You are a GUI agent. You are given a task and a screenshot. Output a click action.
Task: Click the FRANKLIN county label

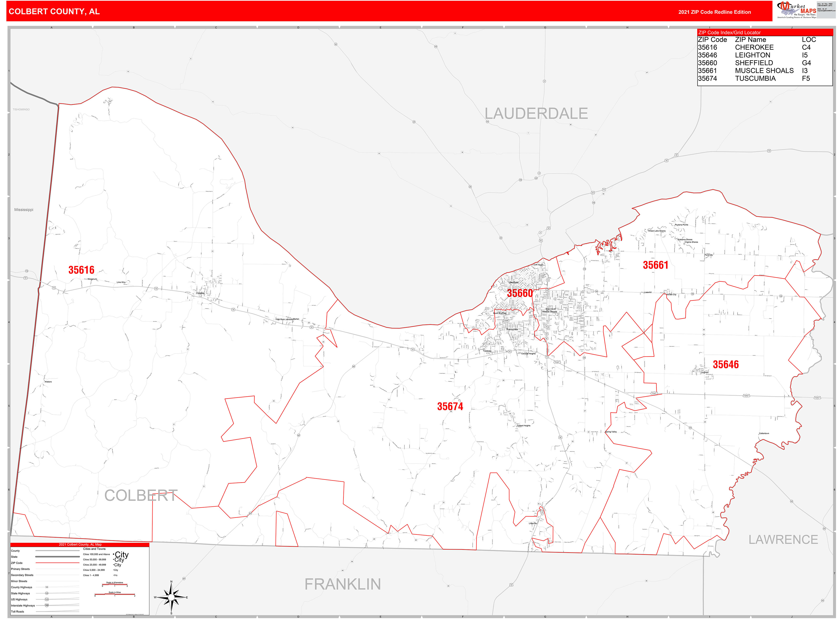pos(343,584)
